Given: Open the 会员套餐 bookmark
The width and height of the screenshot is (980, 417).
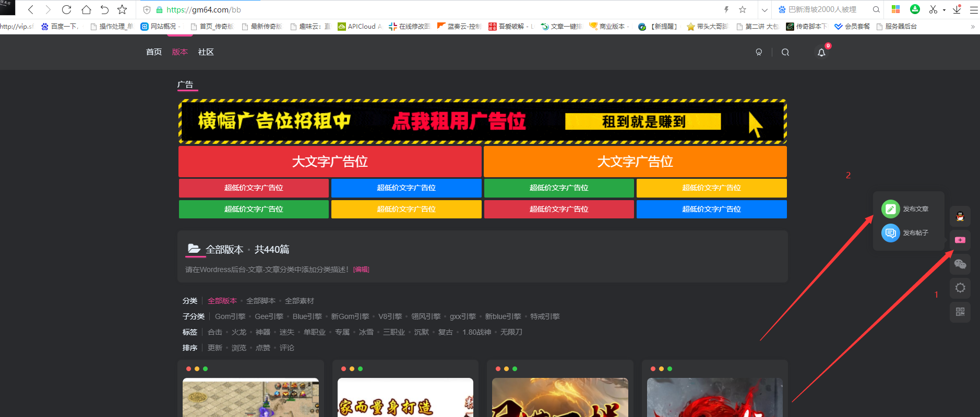Looking at the screenshot, I should 852,26.
